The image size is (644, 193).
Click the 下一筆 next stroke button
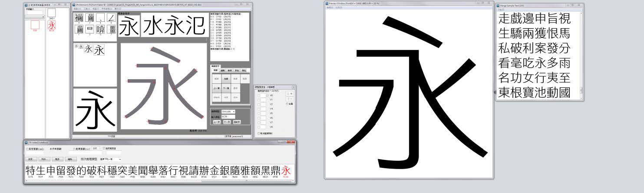226,87
